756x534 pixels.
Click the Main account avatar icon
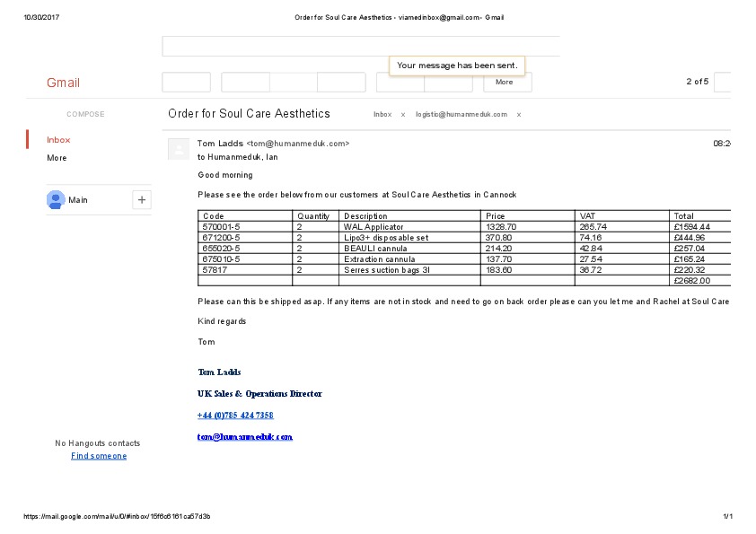[56, 199]
